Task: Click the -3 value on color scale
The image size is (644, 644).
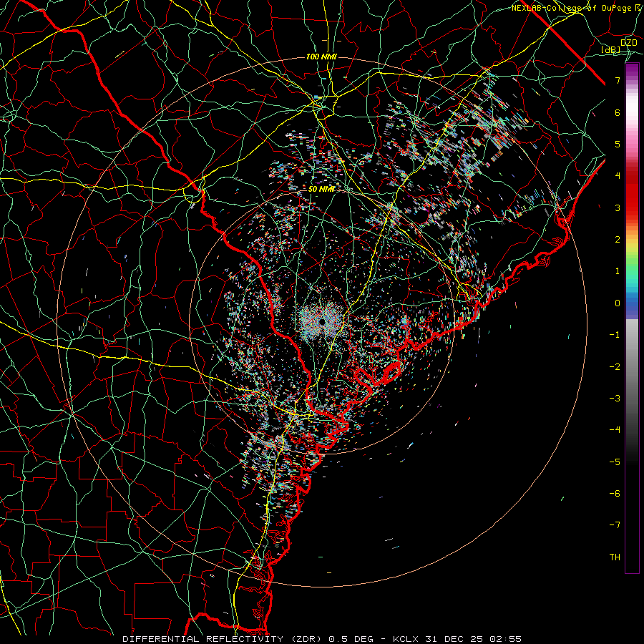Action: tap(615, 399)
